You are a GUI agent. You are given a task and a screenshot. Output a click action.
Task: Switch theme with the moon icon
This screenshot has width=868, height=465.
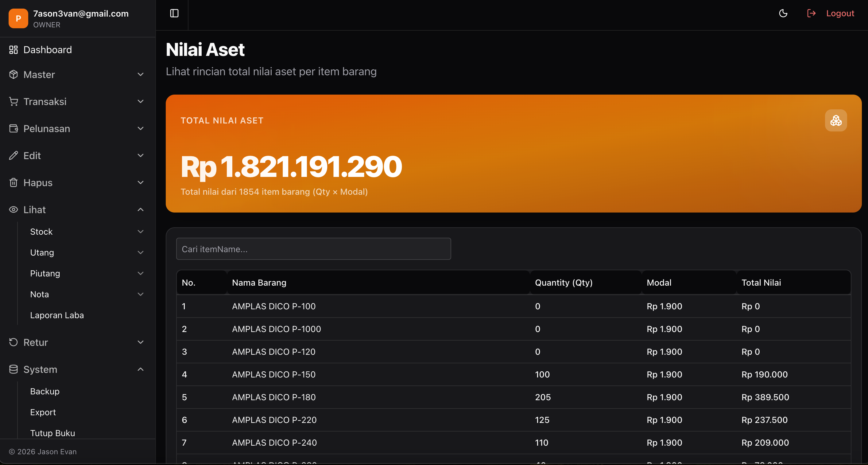[x=783, y=14]
